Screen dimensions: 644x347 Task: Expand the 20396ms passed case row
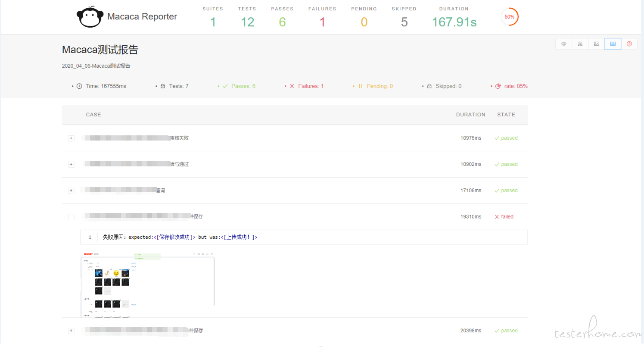pyautogui.click(x=71, y=331)
